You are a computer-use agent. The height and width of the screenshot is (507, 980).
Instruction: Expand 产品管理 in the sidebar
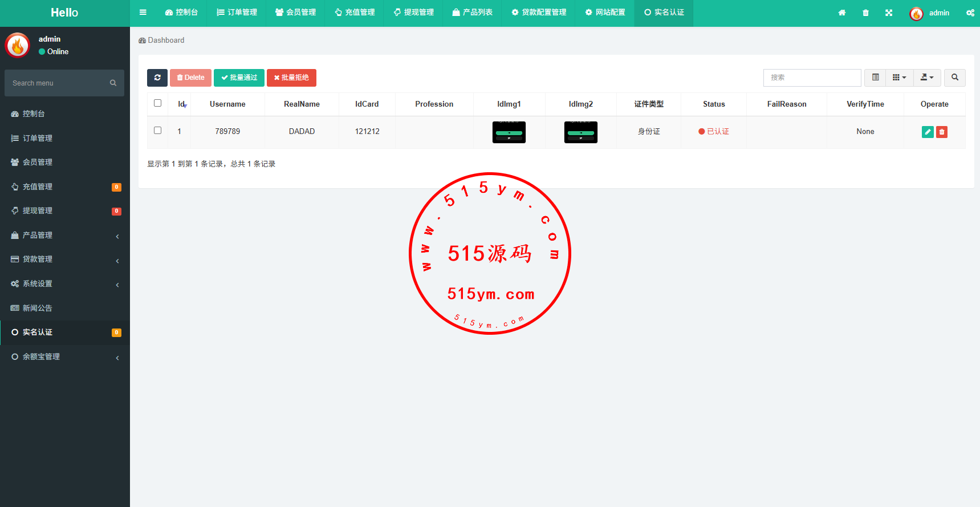point(64,235)
